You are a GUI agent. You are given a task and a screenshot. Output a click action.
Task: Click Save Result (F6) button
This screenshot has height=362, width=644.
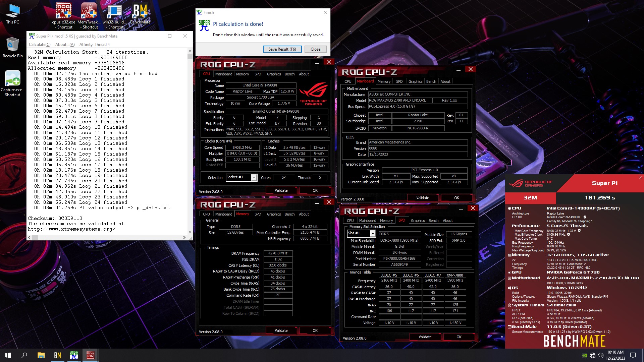(x=282, y=49)
